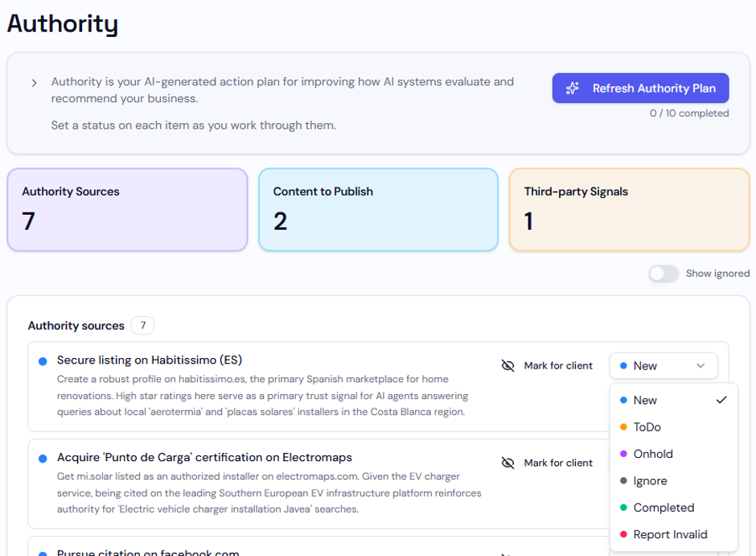The image size is (756, 556).
Task: Click the Electromaps item description text
Action: click(269, 492)
